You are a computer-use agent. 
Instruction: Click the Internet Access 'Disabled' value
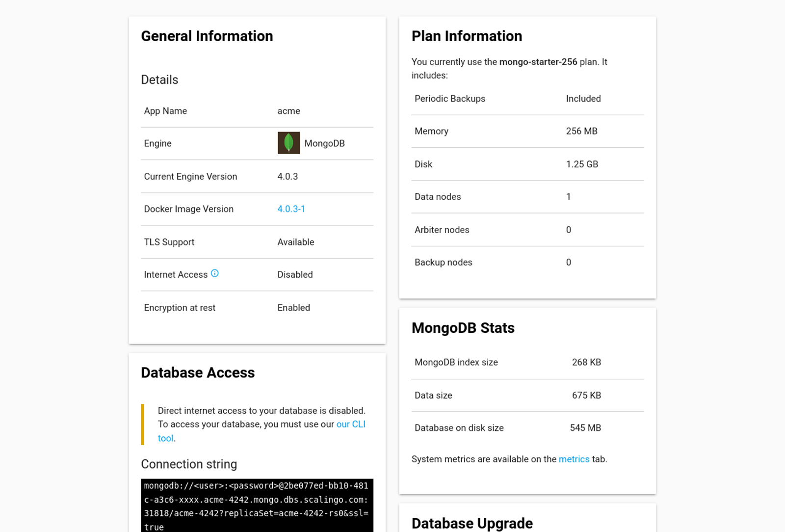pyautogui.click(x=295, y=275)
